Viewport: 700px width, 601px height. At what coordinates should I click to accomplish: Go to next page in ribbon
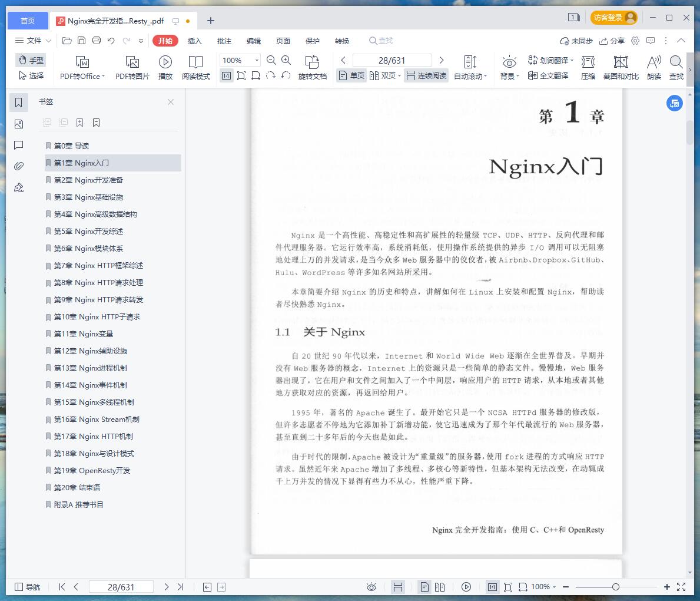pos(442,60)
